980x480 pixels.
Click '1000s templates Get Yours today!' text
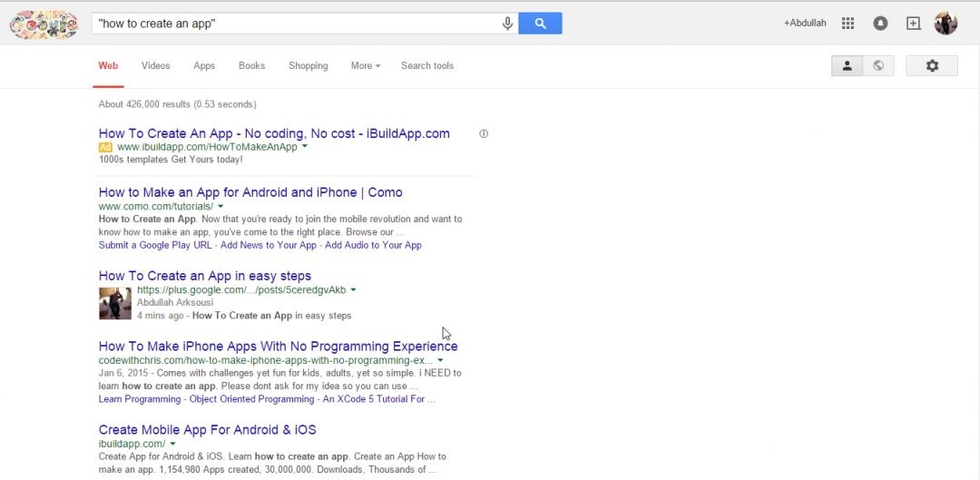171,160
